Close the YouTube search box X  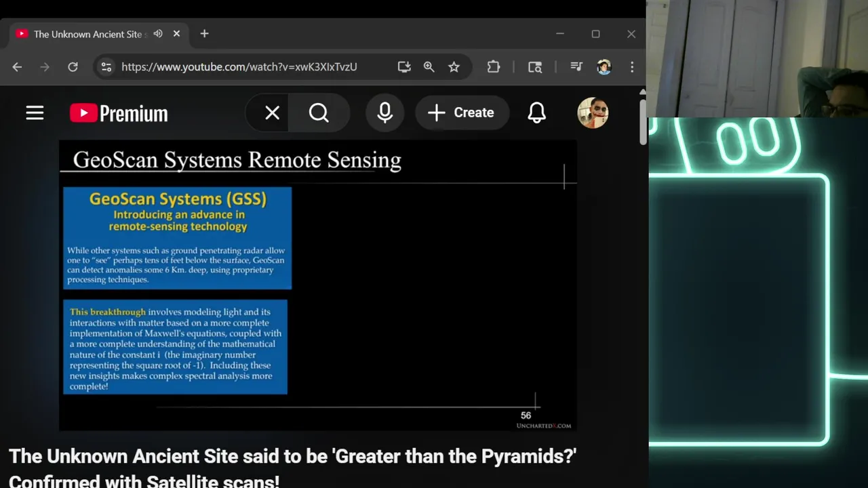point(272,113)
